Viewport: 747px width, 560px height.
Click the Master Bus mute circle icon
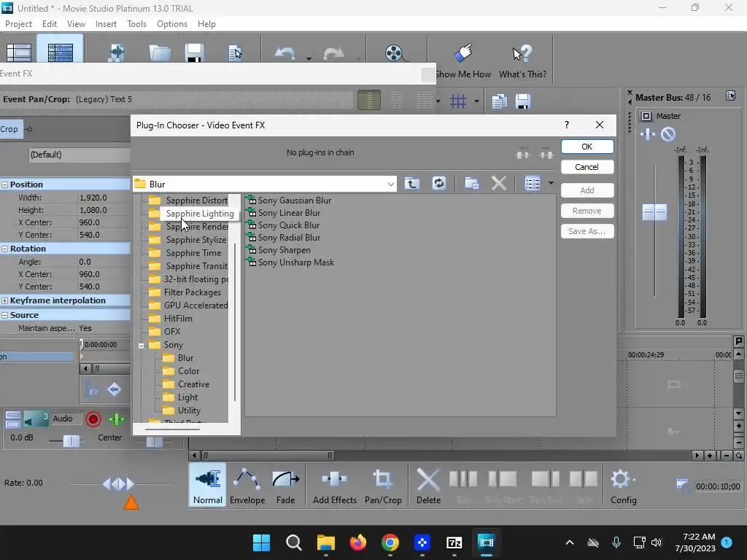(x=668, y=134)
